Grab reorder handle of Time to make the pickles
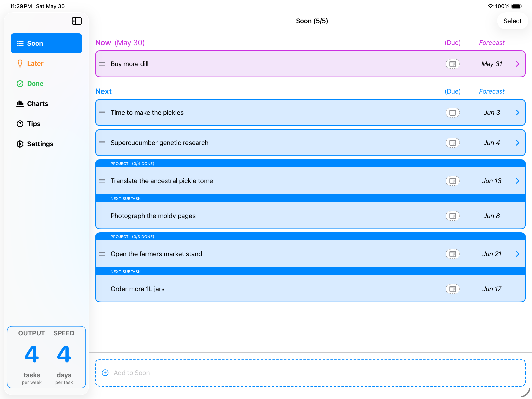 102,113
